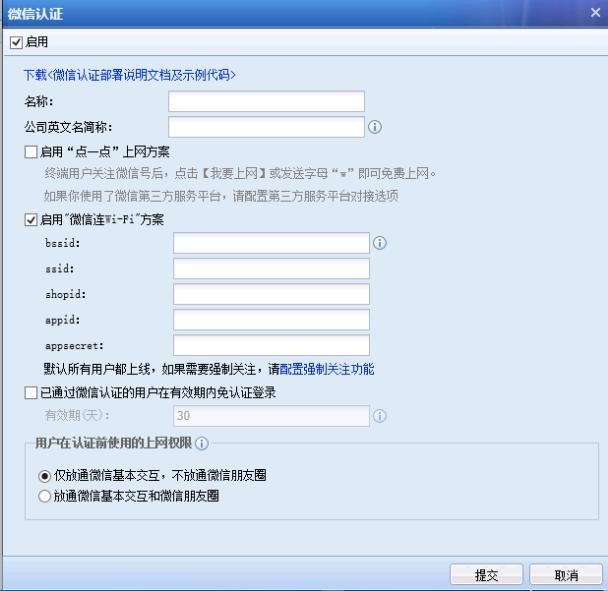Select 仅放通微信基本交互，不放通微信朋友圈 radio

pyautogui.click(x=45, y=475)
